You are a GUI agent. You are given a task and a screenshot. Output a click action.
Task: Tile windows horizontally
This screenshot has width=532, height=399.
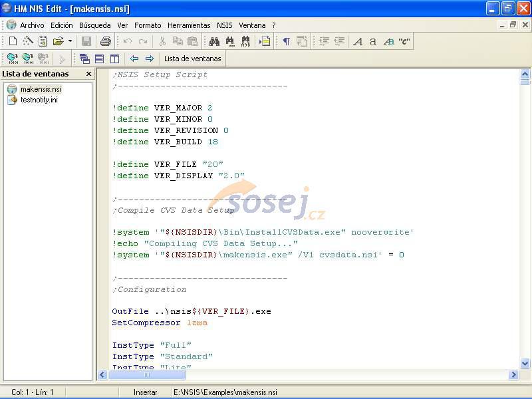99,59
